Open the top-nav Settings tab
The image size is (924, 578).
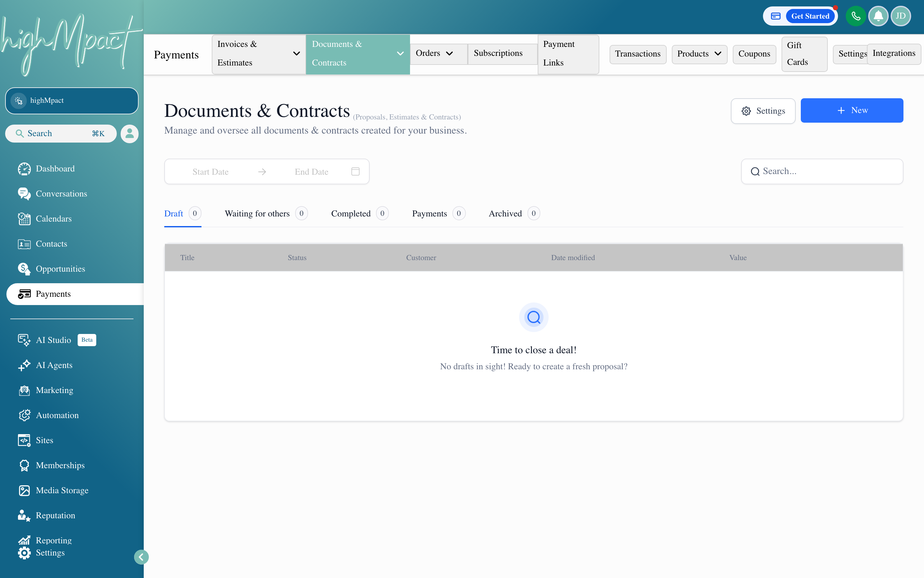(851, 54)
